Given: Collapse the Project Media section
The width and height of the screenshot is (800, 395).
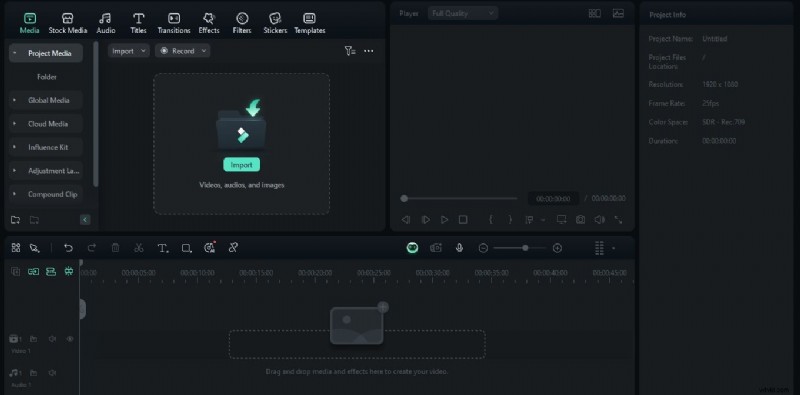Looking at the screenshot, I should (x=15, y=53).
